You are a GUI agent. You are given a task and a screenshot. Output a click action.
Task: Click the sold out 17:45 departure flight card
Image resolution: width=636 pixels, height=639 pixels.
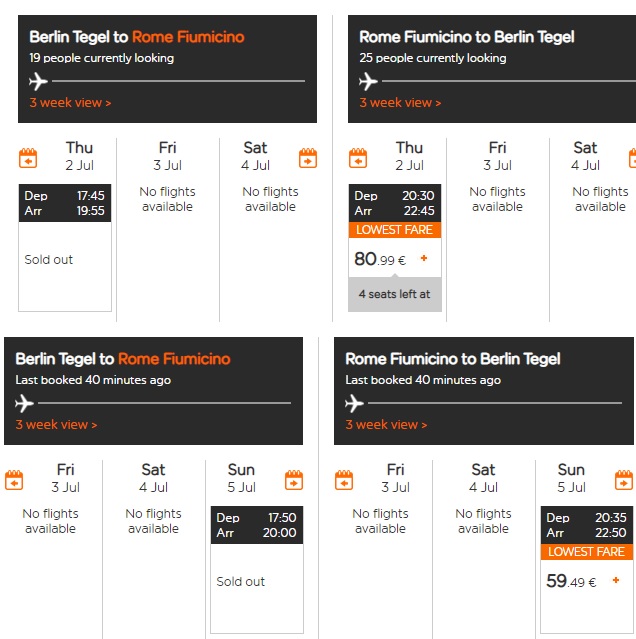click(65, 248)
